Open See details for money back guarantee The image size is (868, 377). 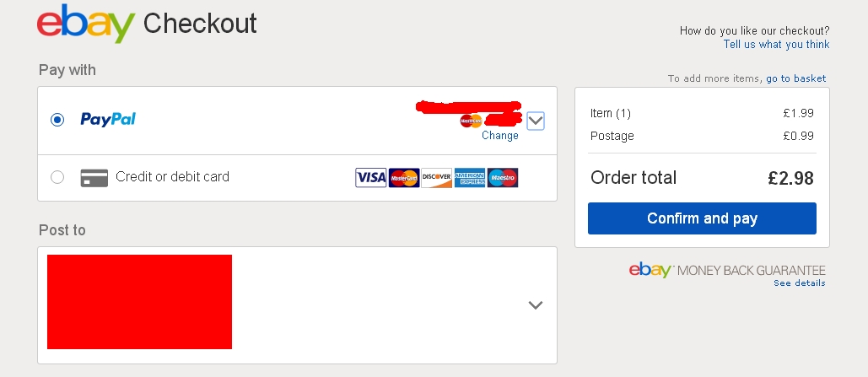point(800,283)
